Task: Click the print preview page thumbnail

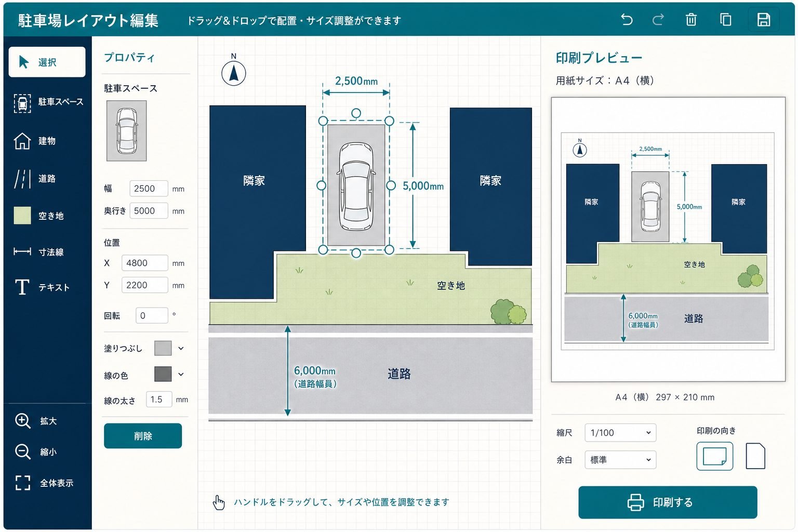Action: tap(668, 240)
